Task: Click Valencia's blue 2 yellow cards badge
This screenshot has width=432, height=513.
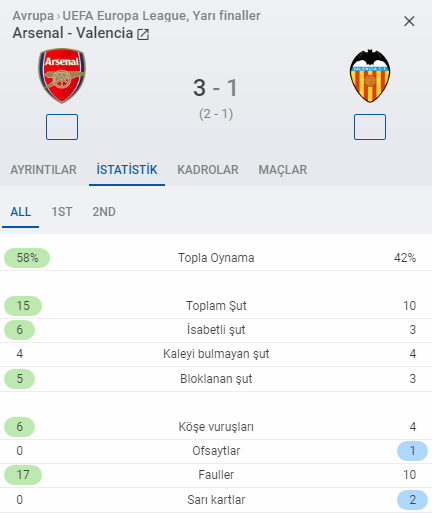Action: tap(412, 500)
